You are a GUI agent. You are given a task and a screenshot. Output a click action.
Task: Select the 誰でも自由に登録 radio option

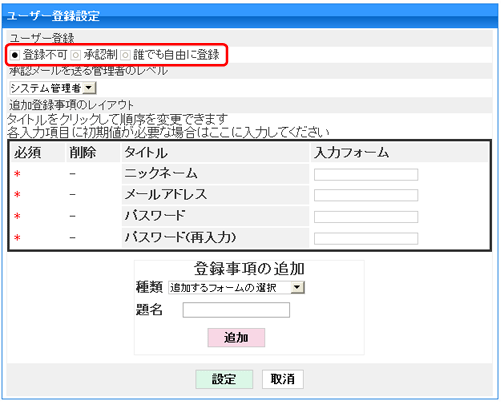pos(125,55)
